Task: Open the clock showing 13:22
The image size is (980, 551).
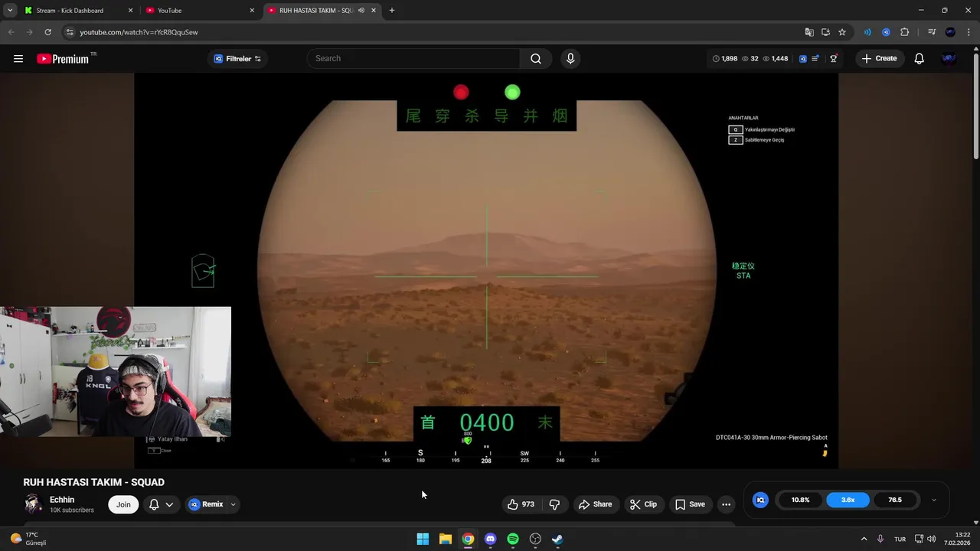Action: pos(958,539)
